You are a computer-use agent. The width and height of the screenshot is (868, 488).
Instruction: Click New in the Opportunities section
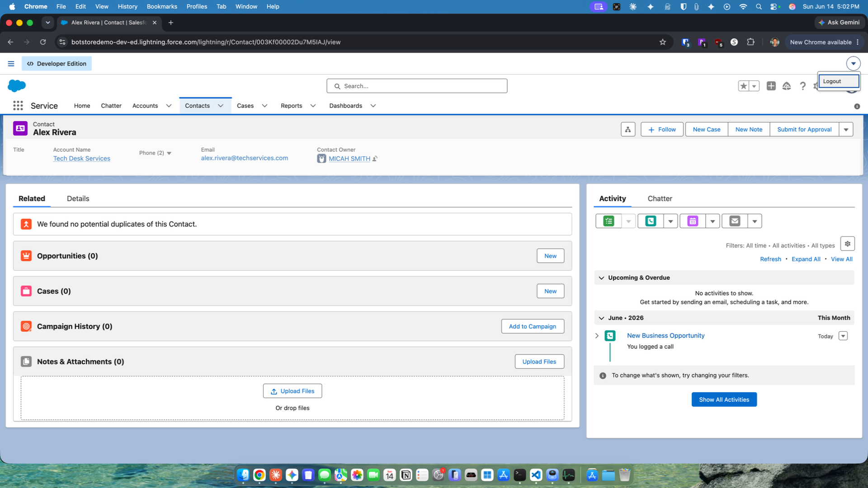[x=550, y=256]
